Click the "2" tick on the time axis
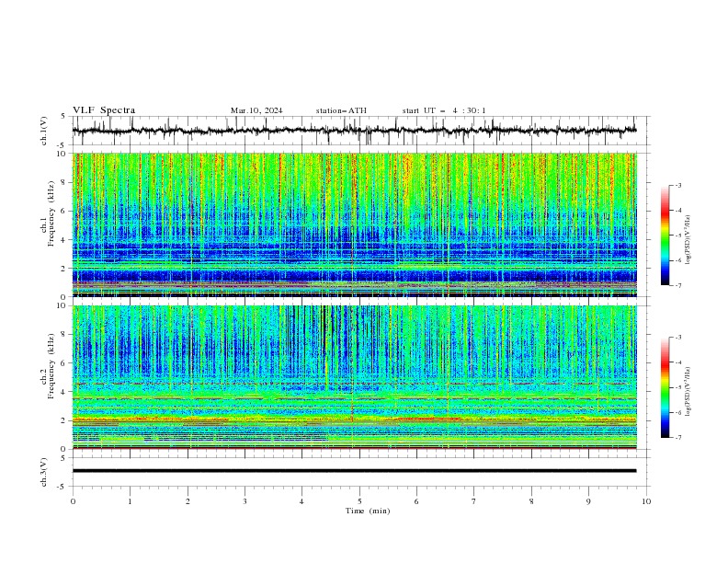This screenshot has height=563, width=728. (x=188, y=501)
